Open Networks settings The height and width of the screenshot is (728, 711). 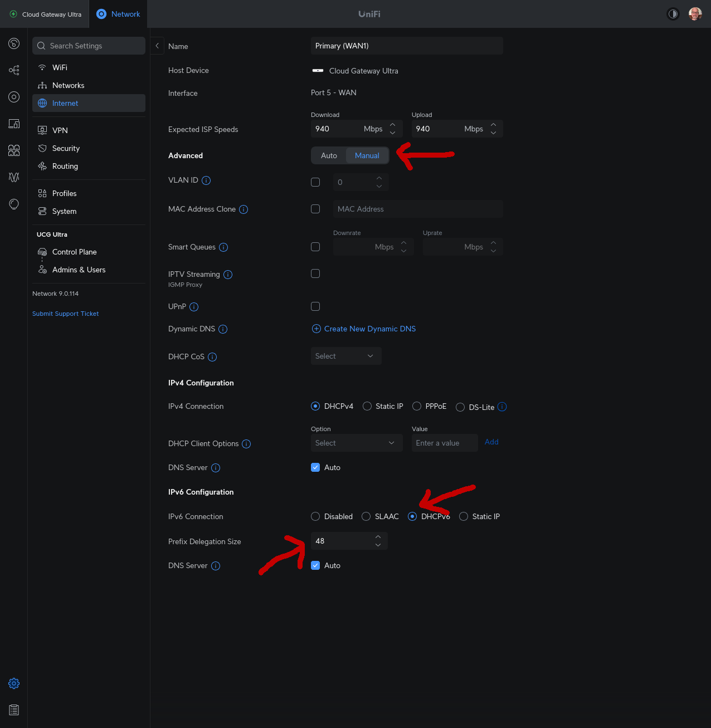click(89, 85)
